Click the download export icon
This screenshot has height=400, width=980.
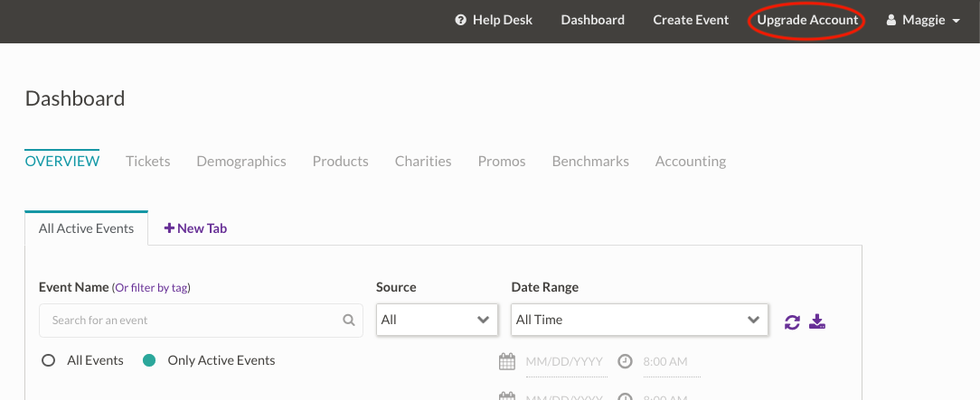(817, 321)
